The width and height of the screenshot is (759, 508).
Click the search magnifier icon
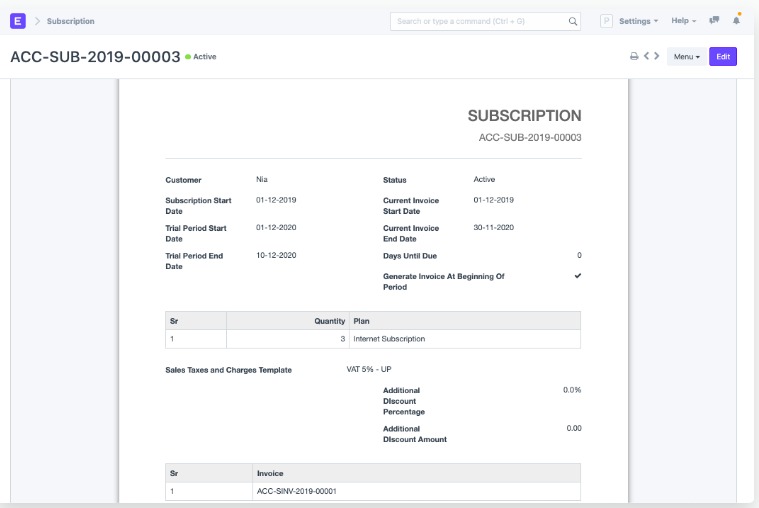(573, 21)
